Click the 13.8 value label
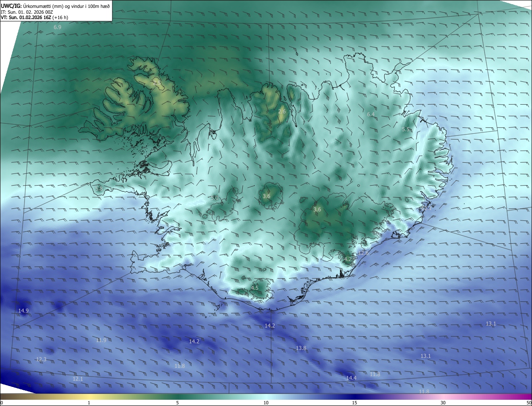The height and width of the screenshot is (406, 532). click(x=301, y=348)
